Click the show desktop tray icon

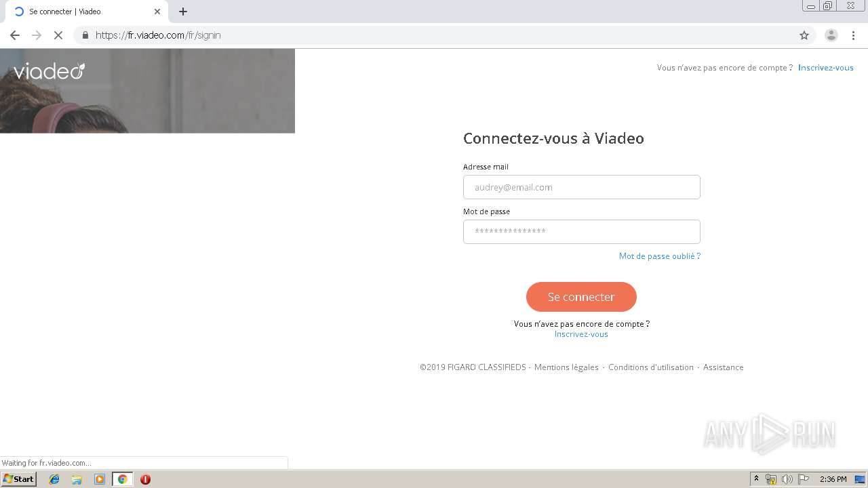(860, 479)
